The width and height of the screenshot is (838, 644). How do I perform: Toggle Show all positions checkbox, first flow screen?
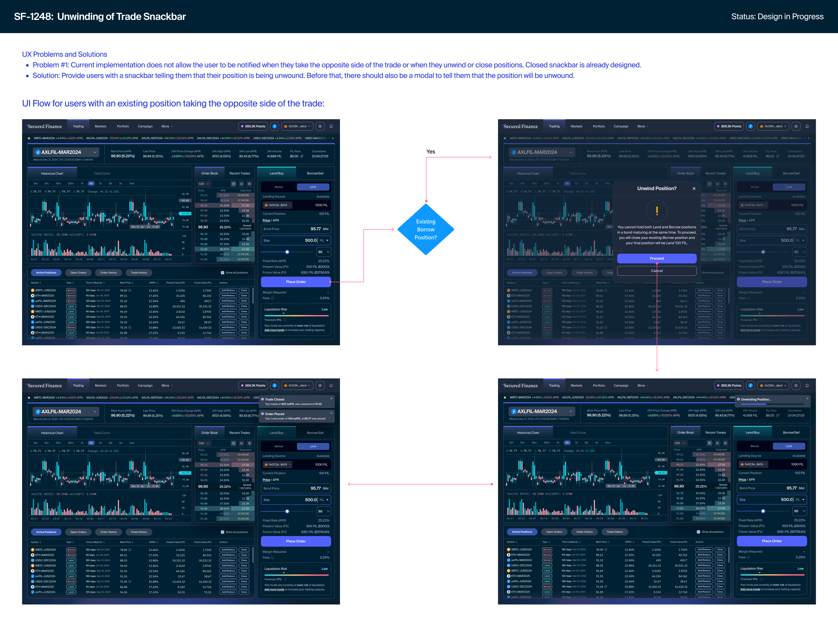coord(222,273)
